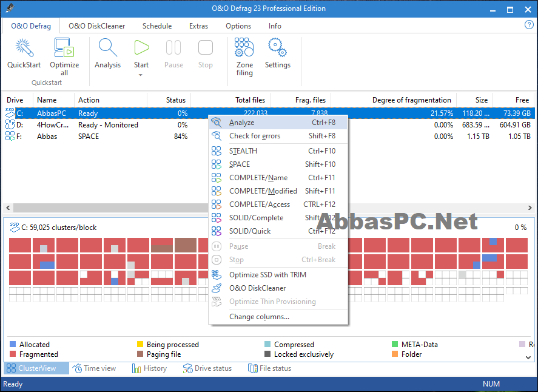Click the Total files column header
The image size is (538, 392).
(230, 100)
